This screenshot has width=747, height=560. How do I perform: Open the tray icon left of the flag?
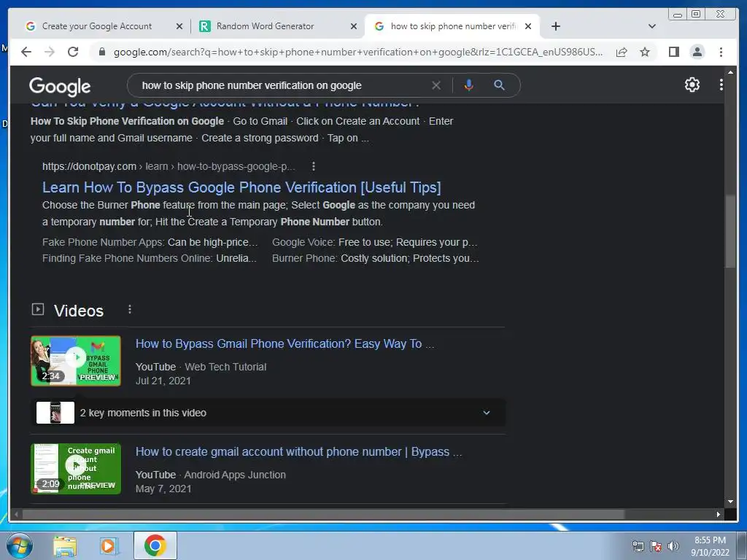coord(638,546)
